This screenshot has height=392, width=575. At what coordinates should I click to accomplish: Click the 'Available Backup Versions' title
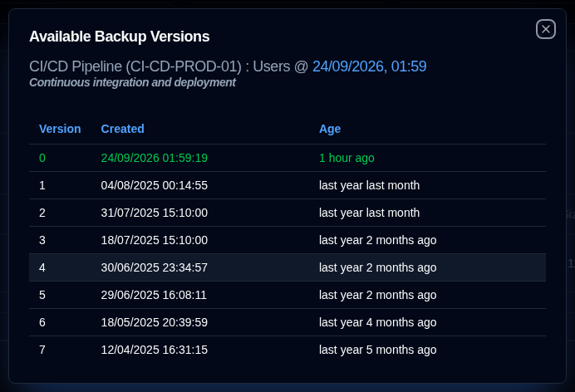[120, 37]
